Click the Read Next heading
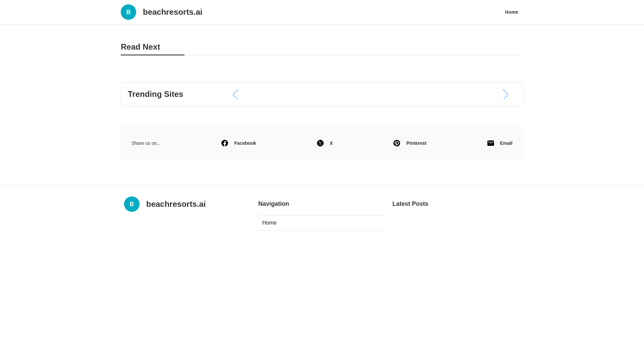Screen dimensions: 644x362 click(140, 47)
